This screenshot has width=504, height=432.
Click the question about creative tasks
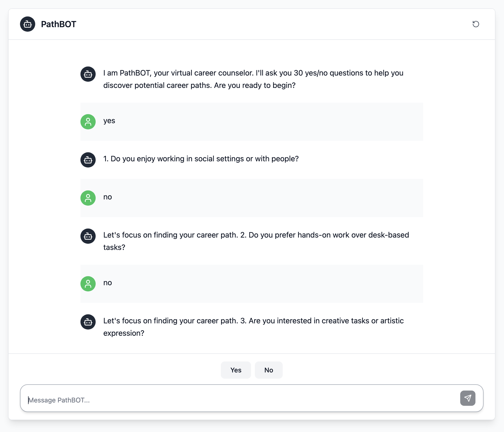[253, 327]
